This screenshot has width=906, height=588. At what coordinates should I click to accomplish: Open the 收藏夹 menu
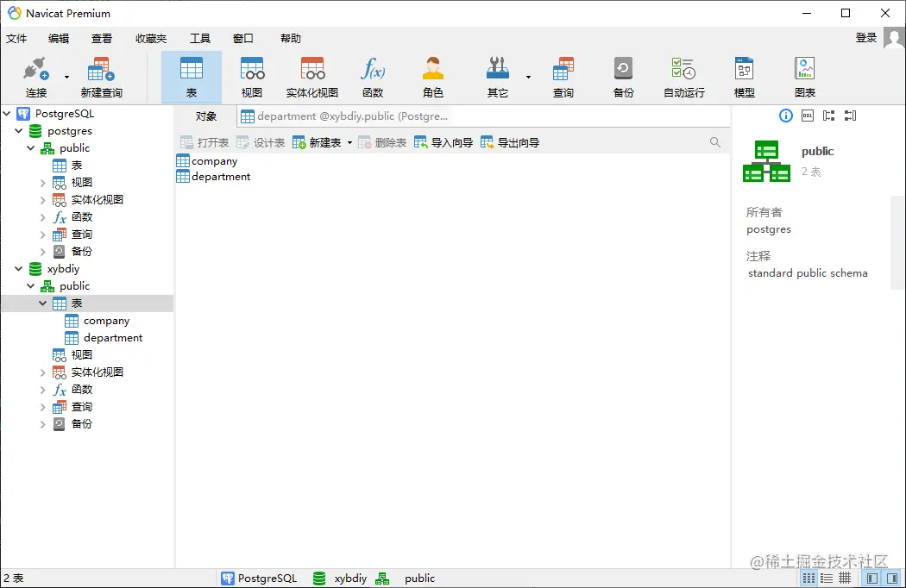click(x=151, y=38)
